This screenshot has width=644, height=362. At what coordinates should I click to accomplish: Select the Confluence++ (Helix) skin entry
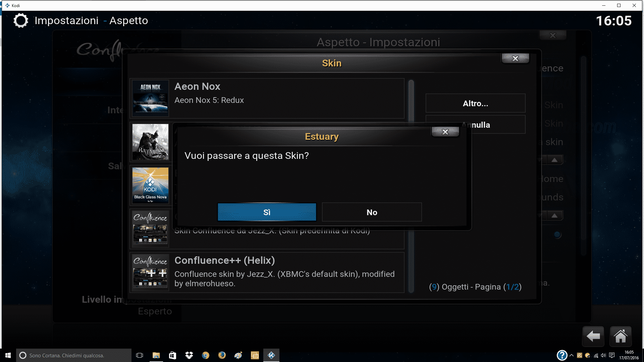(267, 272)
